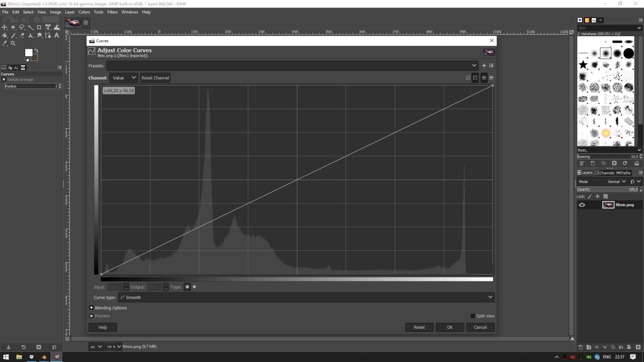Click the brown background color swatch

[x=35, y=57]
